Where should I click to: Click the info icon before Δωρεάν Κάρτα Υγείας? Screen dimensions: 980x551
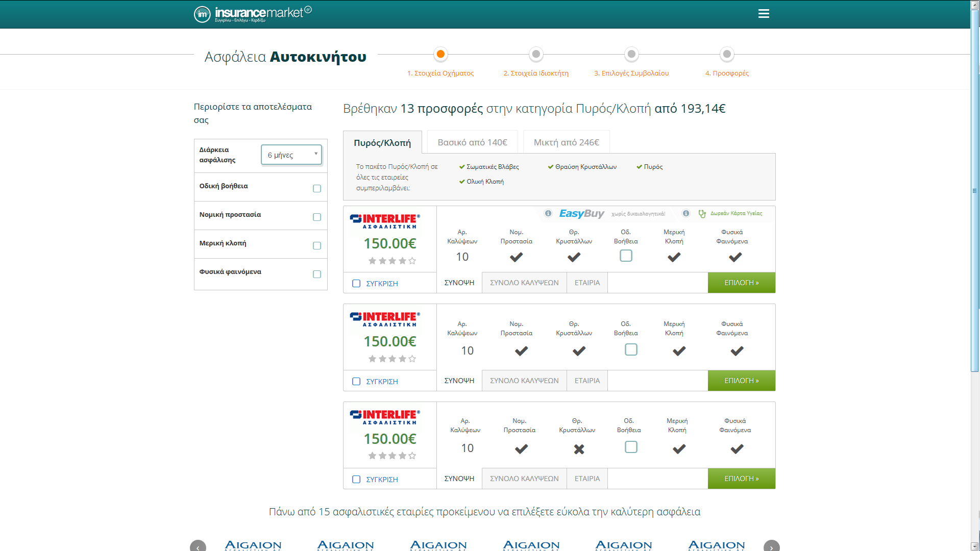[685, 214]
